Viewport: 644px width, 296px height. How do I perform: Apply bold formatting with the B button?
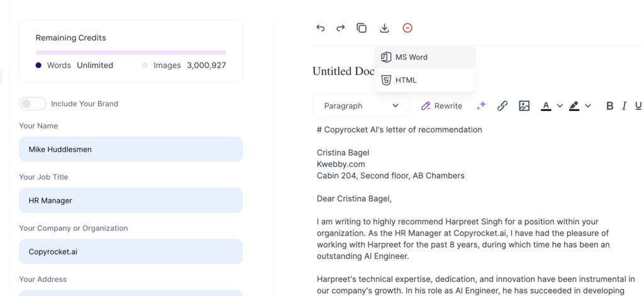coord(609,106)
